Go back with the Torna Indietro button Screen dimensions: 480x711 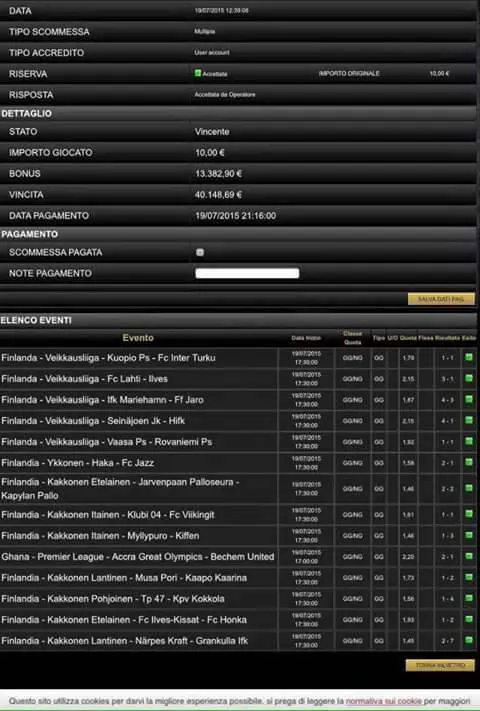[x=441, y=665]
